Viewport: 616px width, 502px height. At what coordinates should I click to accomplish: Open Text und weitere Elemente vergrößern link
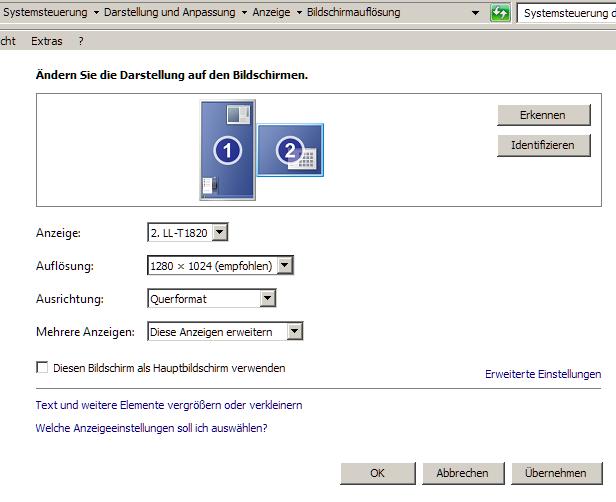(169, 405)
